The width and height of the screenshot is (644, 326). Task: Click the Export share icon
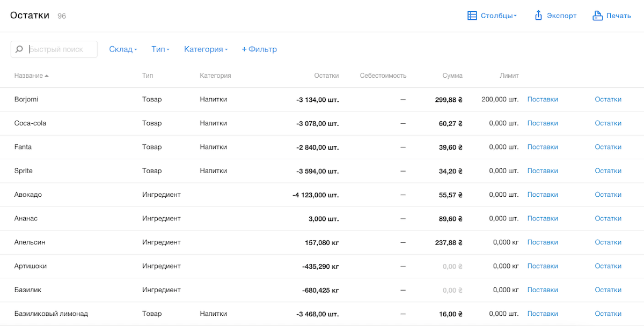[x=538, y=16]
